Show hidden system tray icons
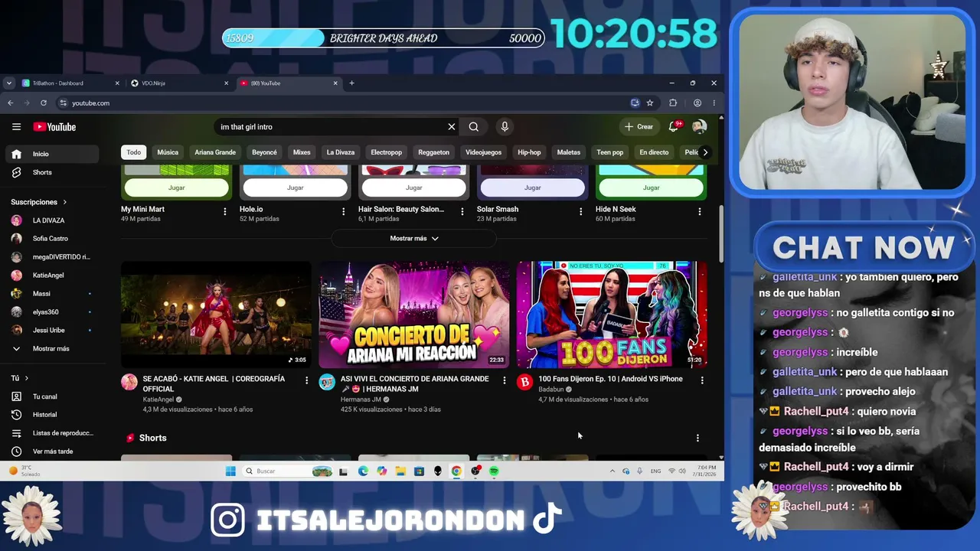The height and width of the screenshot is (551, 980). [x=612, y=471]
